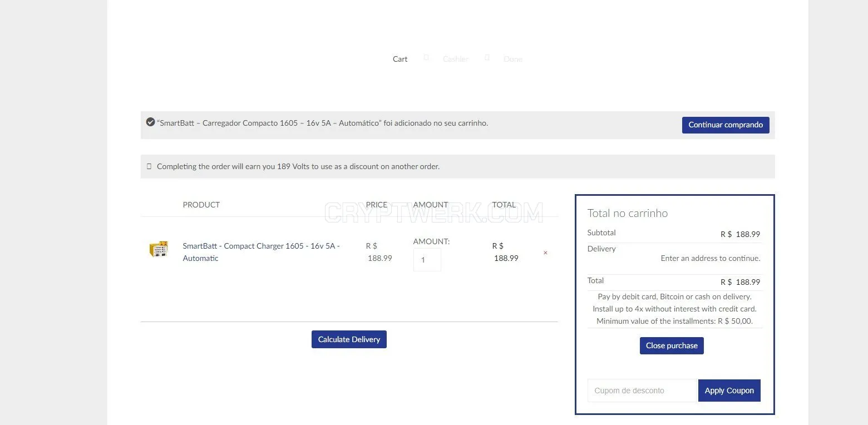Proceed with the Close purchase button
Screen dimensions: 868x425
coord(672,345)
